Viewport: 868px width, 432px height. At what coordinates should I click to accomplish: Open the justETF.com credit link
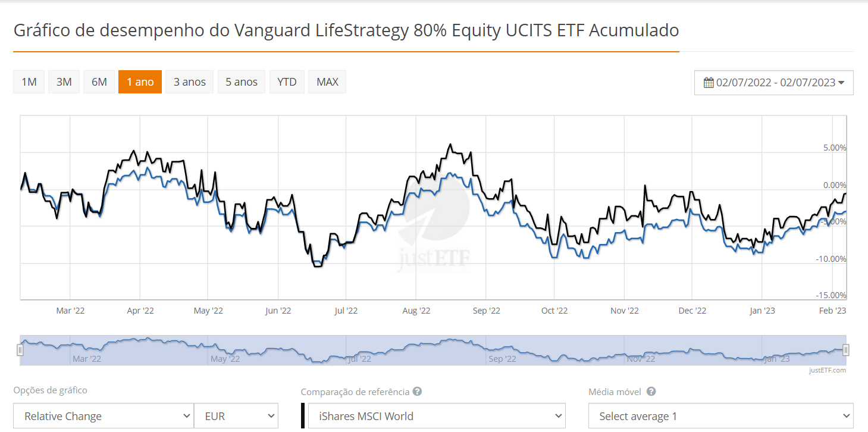pyautogui.click(x=827, y=370)
